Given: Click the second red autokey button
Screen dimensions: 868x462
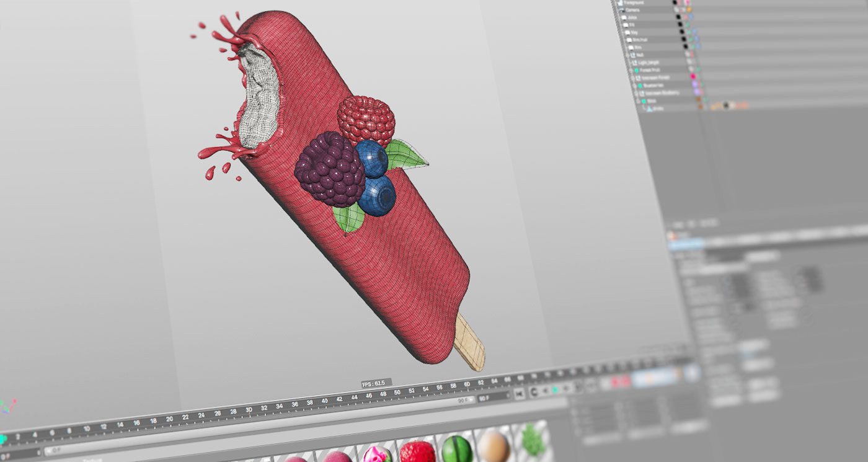Looking at the screenshot, I should pos(626,382).
